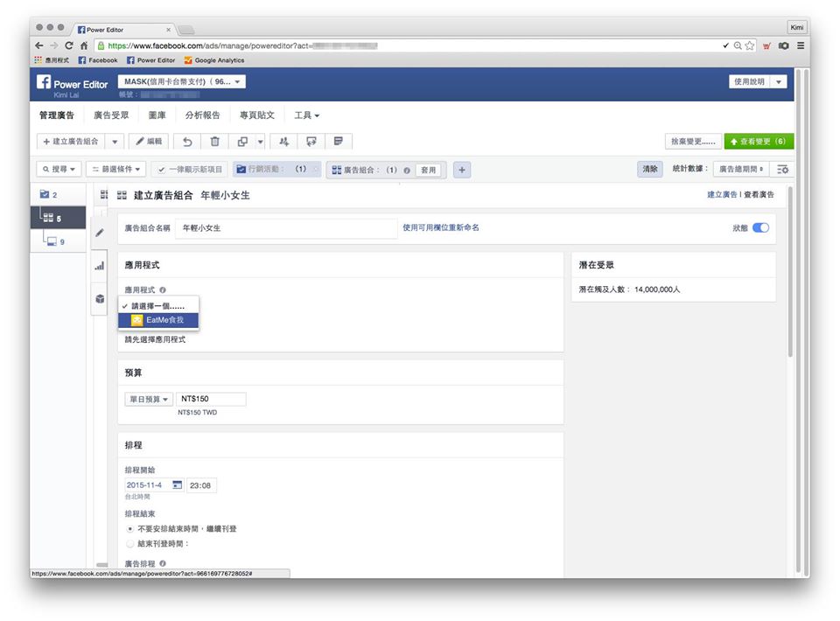Click the Facebook logo in Power Editor header
The width and height of the screenshot is (840, 621).
(44, 82)
